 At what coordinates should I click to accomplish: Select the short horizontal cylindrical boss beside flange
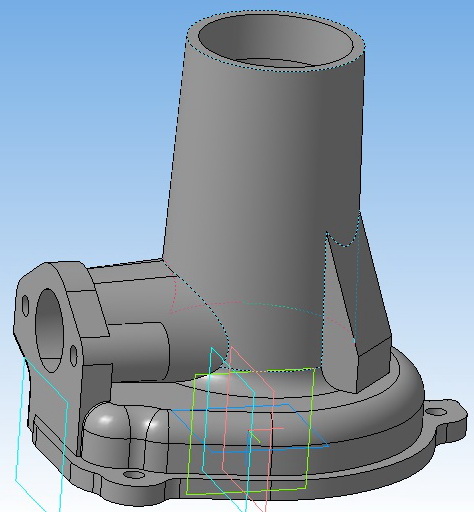click(x=140, y=352)
